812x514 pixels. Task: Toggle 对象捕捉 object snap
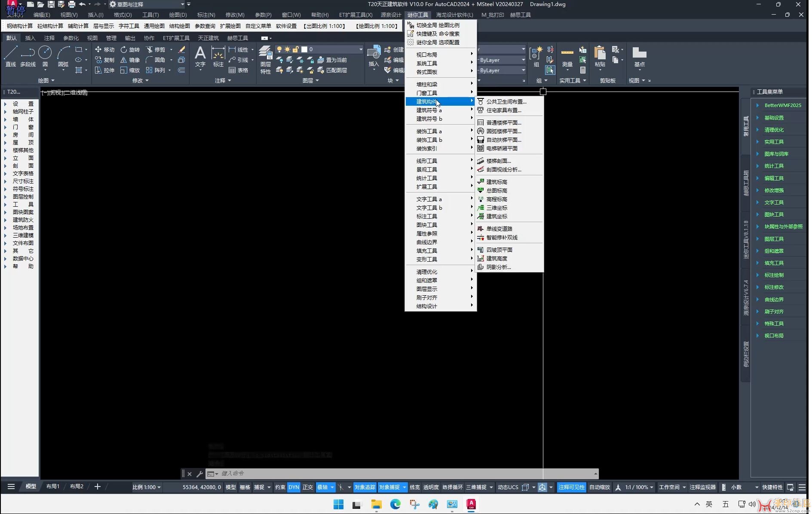point(389,487)
